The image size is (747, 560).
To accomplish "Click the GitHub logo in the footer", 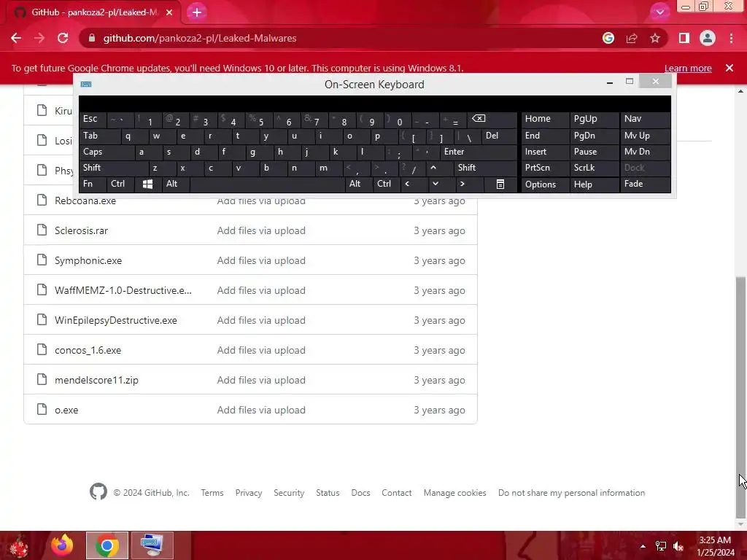I will click(98, 492).
